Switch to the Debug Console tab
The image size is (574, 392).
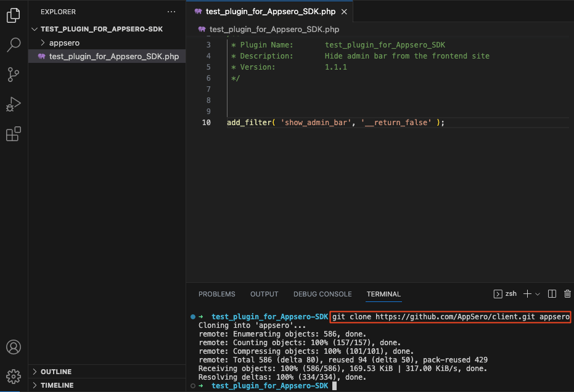tap(322, 294)
